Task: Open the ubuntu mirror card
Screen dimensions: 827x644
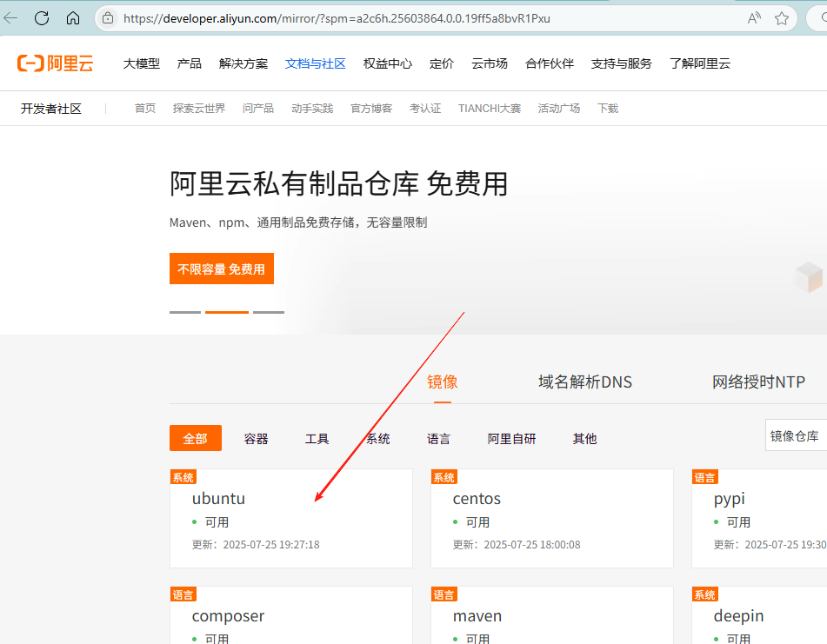Action: click(291, 519)
